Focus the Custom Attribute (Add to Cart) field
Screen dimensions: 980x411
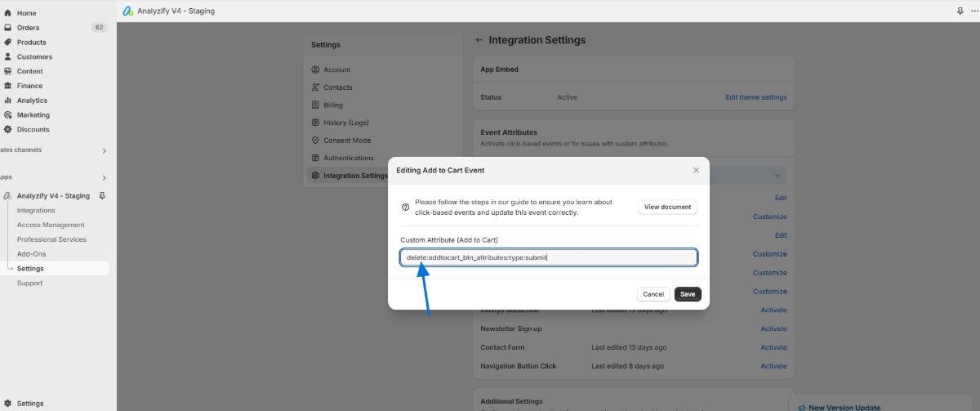pos(549,257)
